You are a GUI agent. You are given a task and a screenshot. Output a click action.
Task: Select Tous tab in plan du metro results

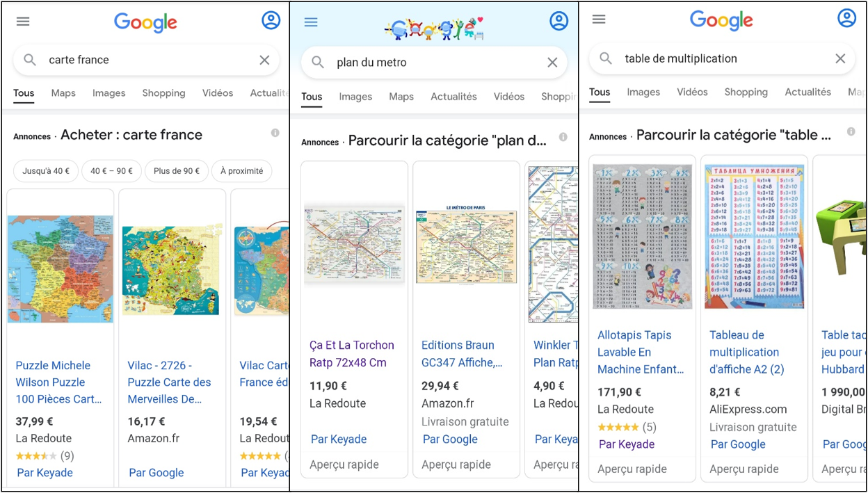[x=312, y=97]
